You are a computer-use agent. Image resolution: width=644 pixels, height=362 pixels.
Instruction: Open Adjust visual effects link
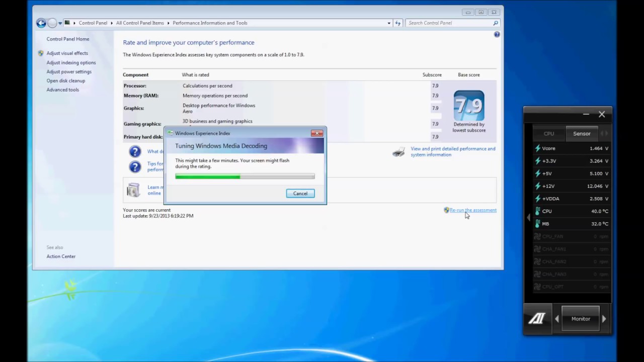point(67,53)
